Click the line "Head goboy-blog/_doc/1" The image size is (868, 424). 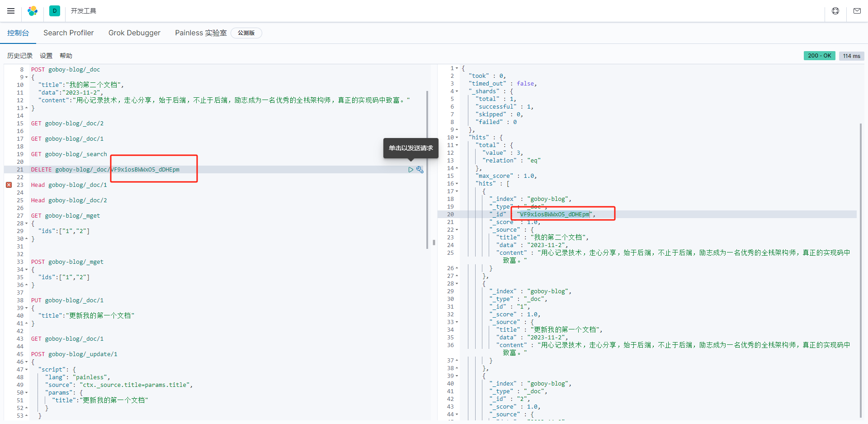69,185
